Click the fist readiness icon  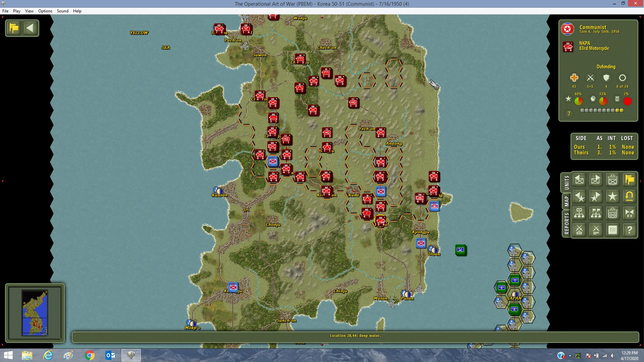click(593, 99)
